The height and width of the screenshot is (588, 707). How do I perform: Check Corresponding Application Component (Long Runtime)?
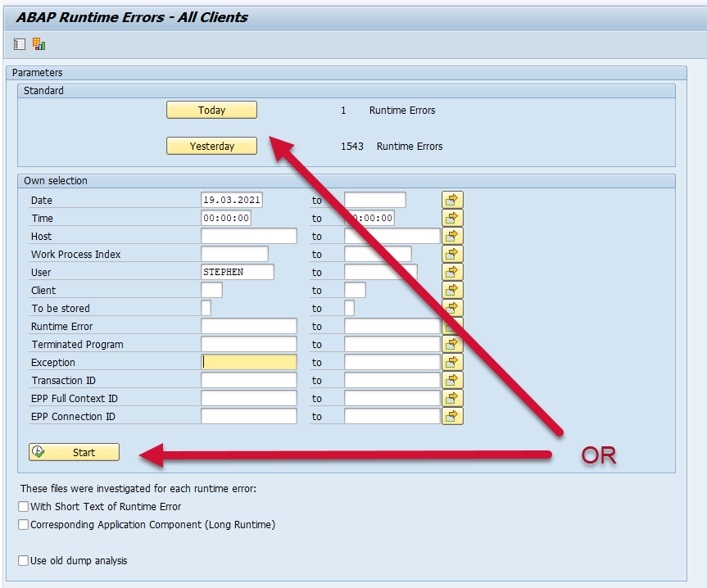(x=24, y=525)
